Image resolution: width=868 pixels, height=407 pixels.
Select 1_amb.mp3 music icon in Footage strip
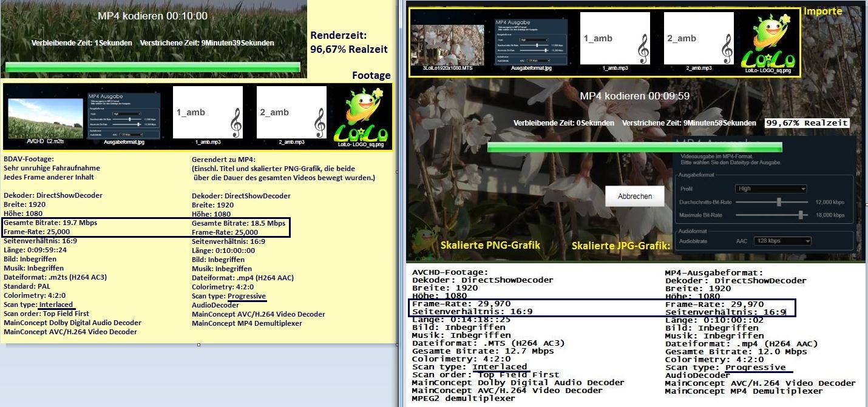[208, 113]
